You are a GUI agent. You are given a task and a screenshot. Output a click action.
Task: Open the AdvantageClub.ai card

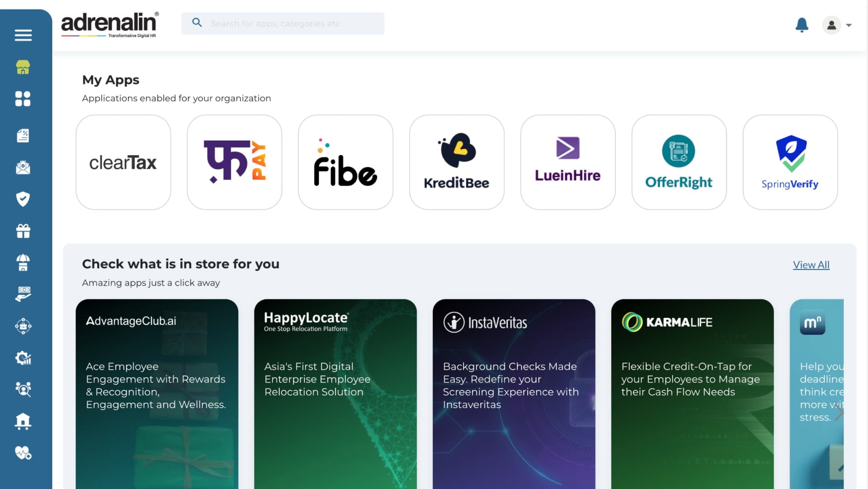(157, 394)
